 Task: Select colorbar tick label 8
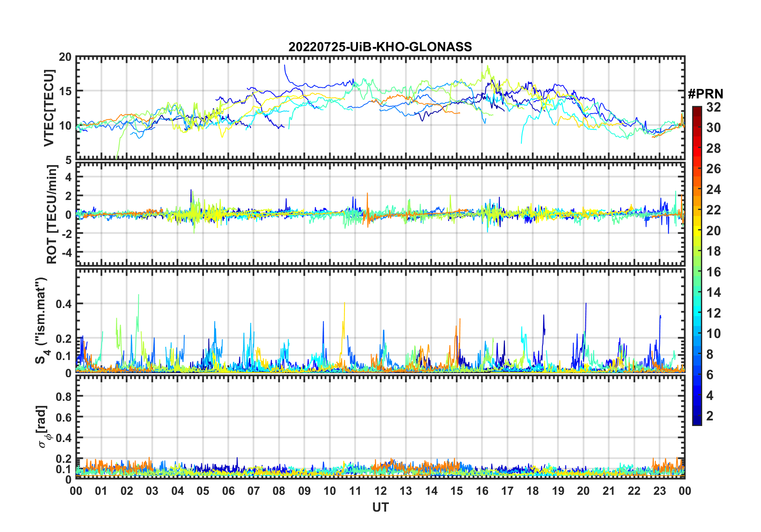coord(710,354)
